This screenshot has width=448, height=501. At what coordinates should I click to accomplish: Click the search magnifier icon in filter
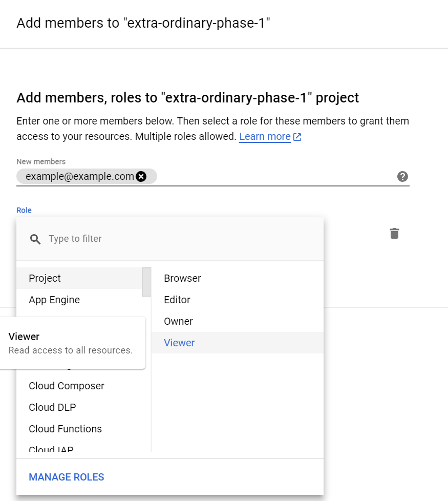tap(35, 239)
